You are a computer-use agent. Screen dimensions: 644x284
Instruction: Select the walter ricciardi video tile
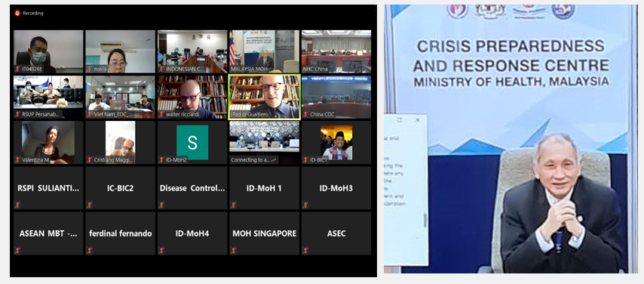(192, 97)
